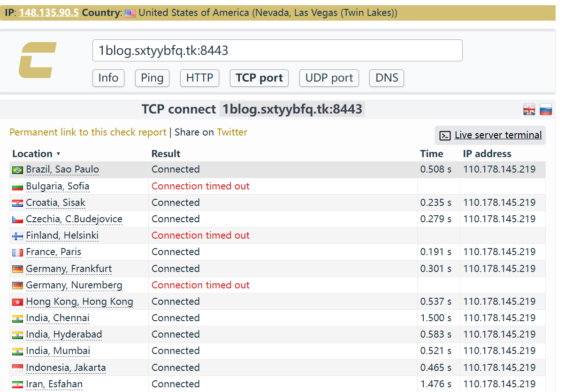Select the DNS check tab

coord(387,78)
